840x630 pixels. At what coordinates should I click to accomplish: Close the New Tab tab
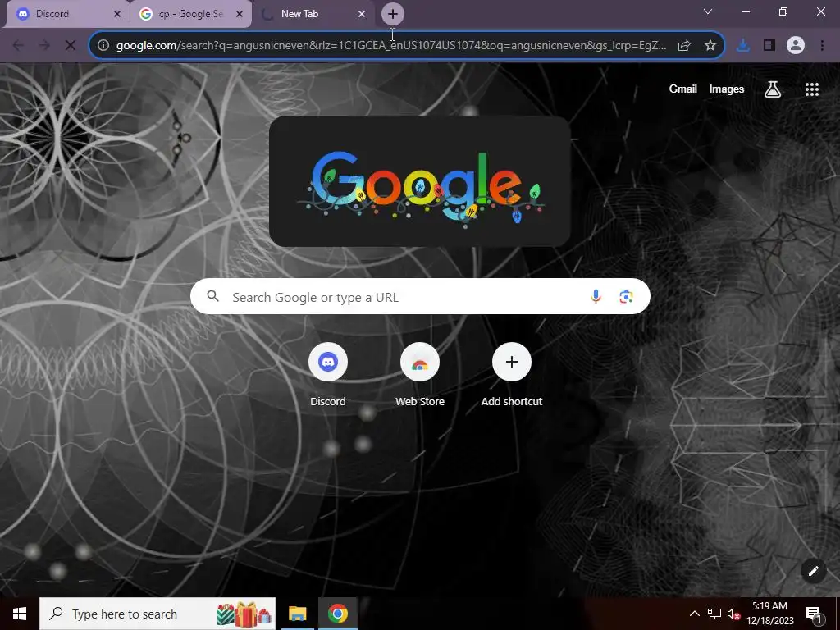point(362,14)
